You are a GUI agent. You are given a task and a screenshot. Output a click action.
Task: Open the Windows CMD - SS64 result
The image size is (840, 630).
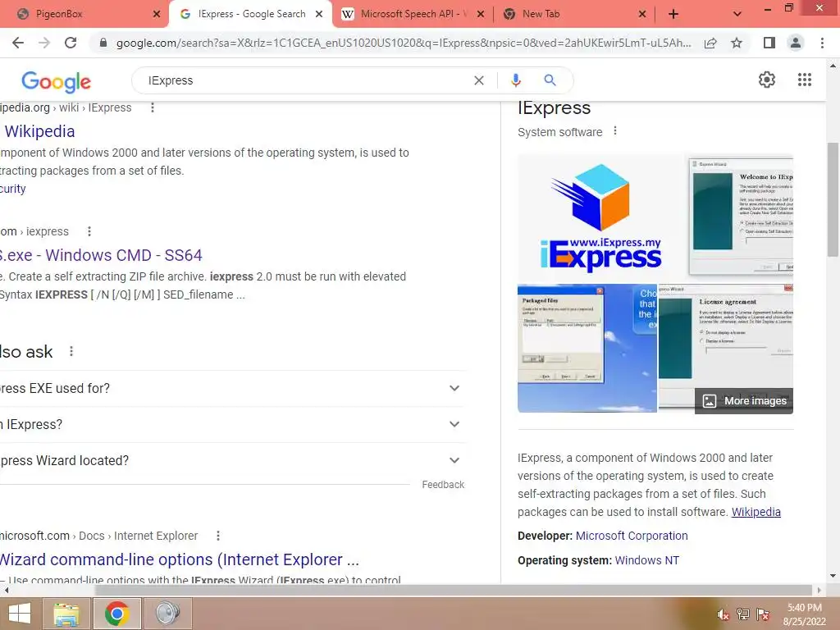coord(101,255)
